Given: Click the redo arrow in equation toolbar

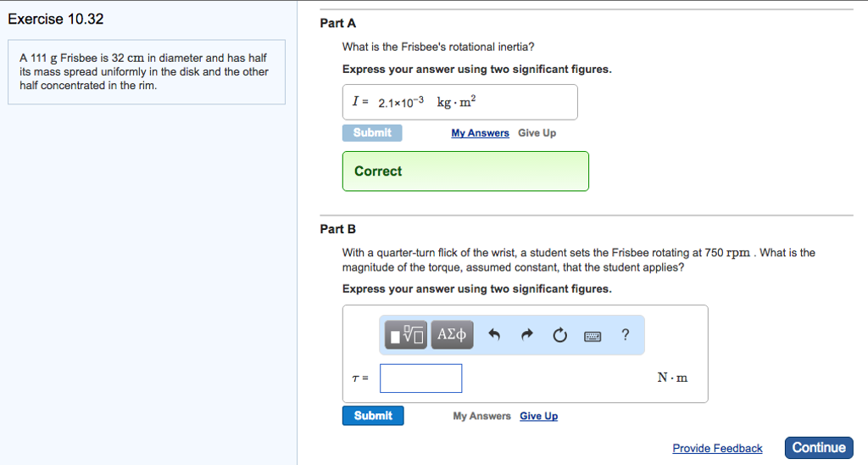Looking at the screenshot, I should coord(526,335).
